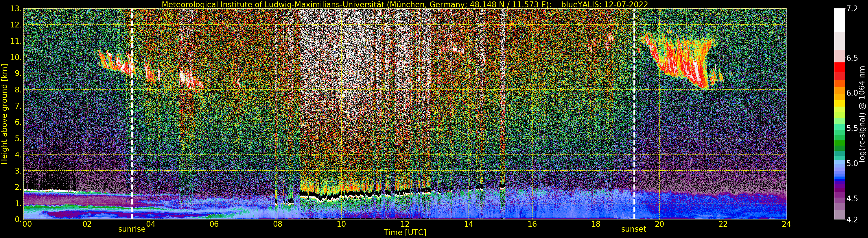This screenshot has height=238, width=868.
Task: Click the '10' tick on the time axis
Action: [341, 224]
